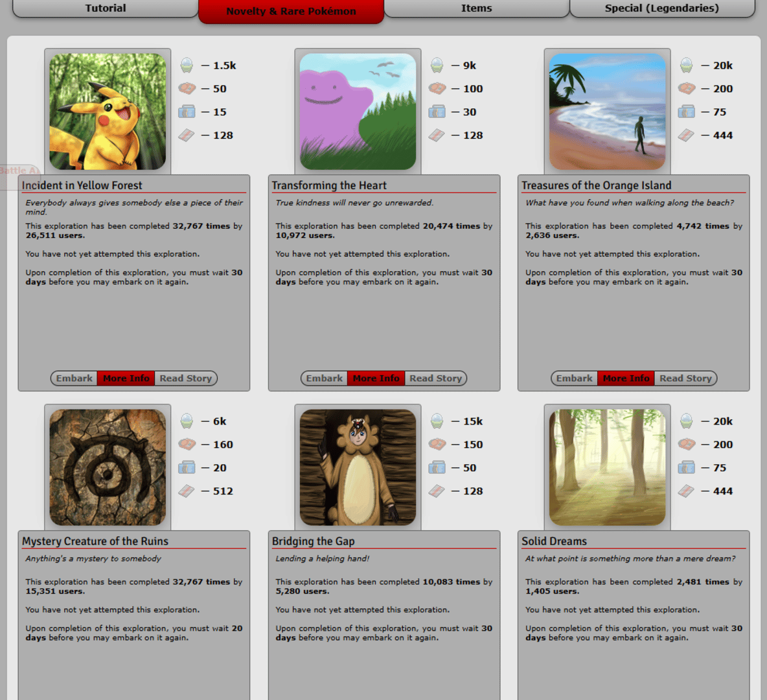Embark on Incident in Yellow Forest

[x=74, y=379]
